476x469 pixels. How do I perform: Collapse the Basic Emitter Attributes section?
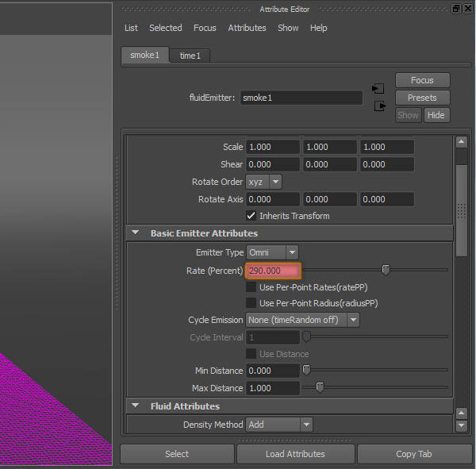pos(135,233)
